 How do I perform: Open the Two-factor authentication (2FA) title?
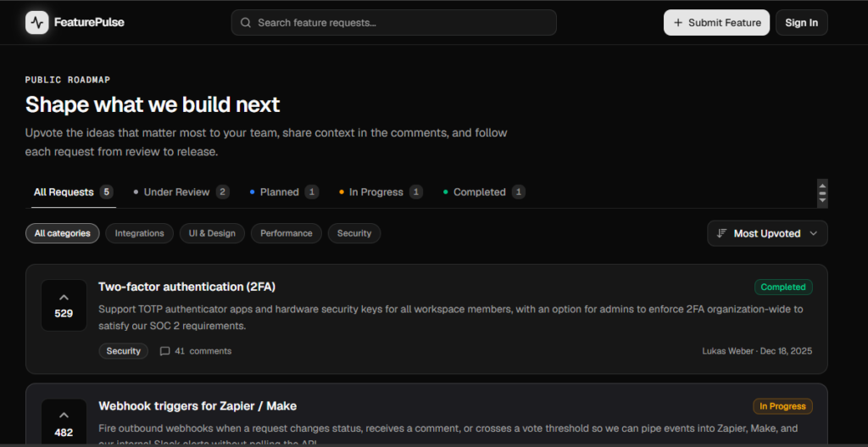(x=187, y=287)
